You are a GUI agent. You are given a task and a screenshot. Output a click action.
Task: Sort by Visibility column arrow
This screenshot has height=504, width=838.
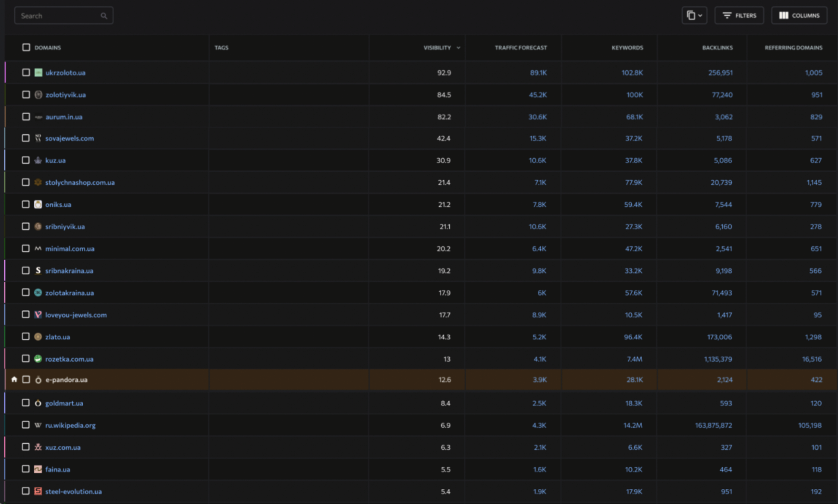point(458,47)
